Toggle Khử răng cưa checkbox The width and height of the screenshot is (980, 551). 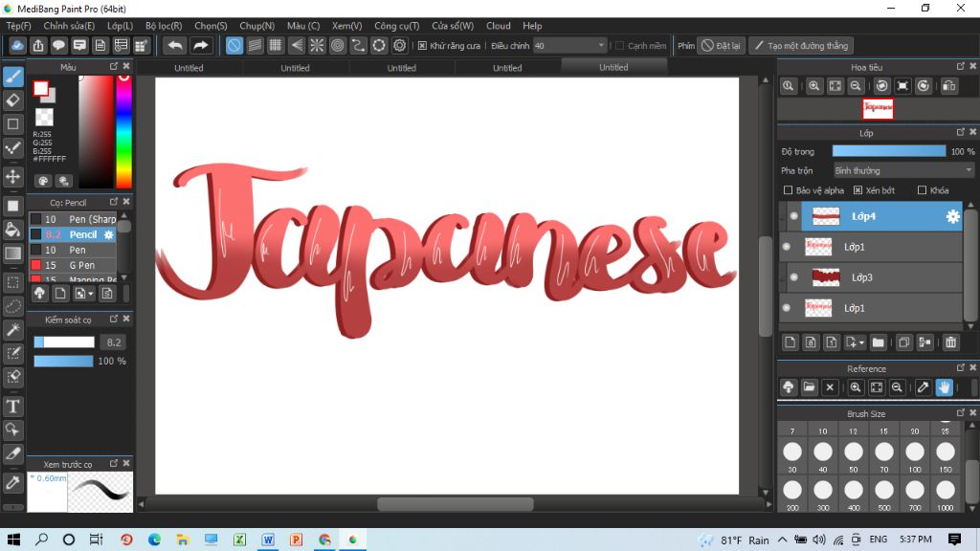[x=422, y=46]
